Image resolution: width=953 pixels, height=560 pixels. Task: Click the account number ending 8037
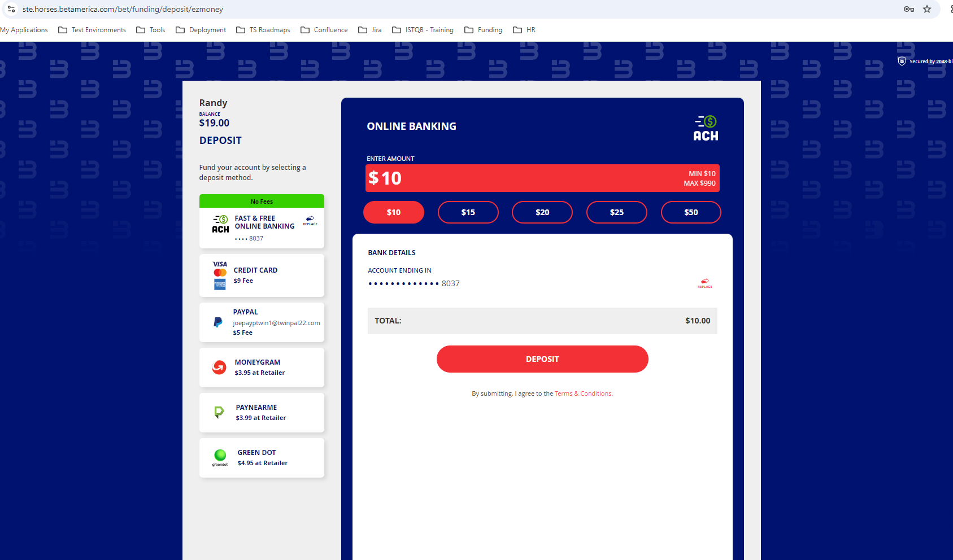pos(414,283)
